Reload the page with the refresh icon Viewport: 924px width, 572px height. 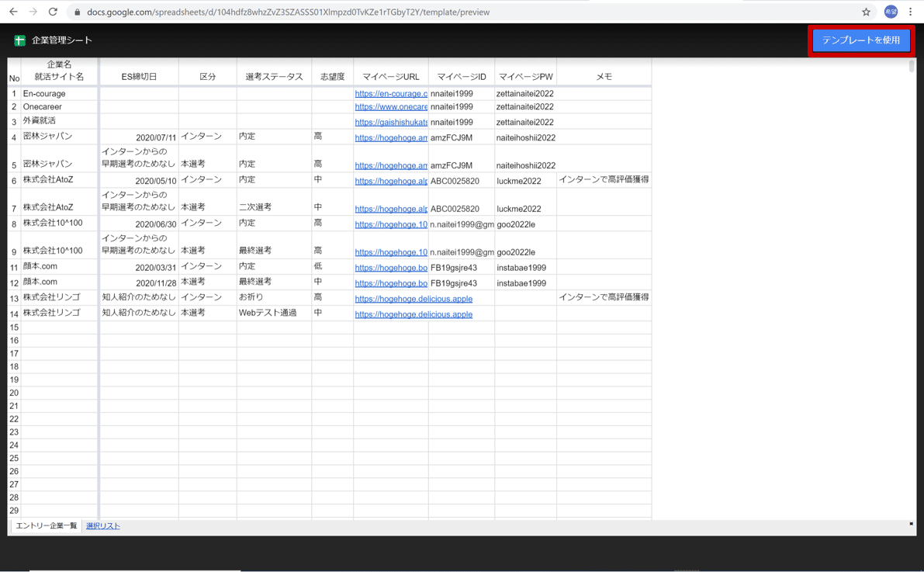click(x=53, y=12)
